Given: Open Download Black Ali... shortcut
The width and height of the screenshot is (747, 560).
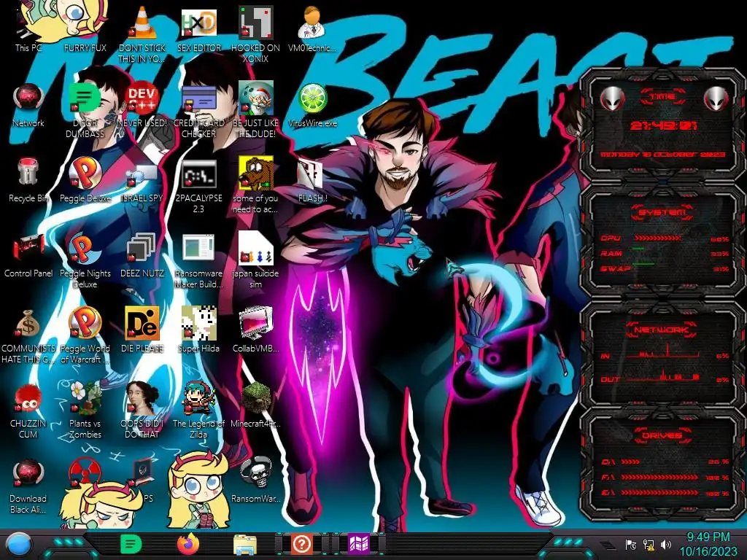Looking at the screenshot, I should click(28, 486).
